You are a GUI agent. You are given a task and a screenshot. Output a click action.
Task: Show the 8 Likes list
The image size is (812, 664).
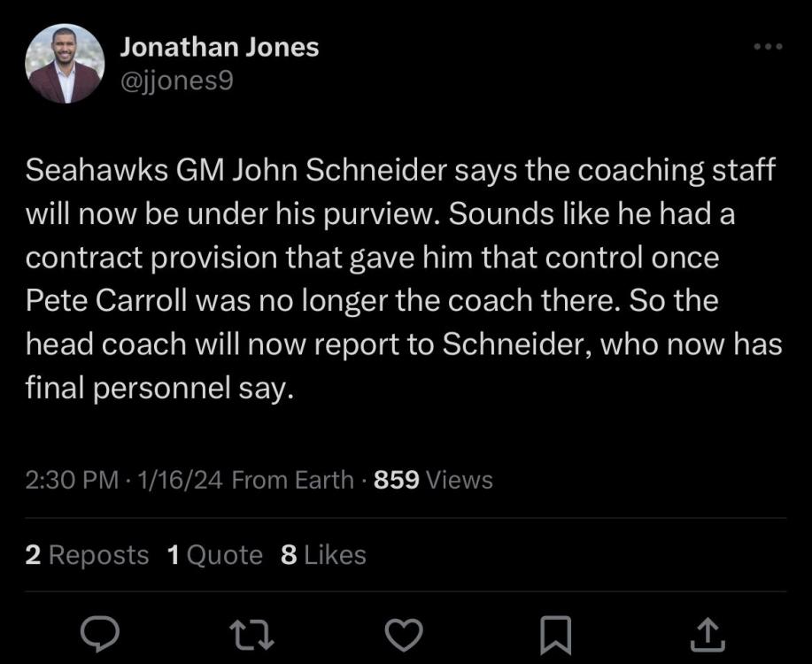[x=322, y=555]
